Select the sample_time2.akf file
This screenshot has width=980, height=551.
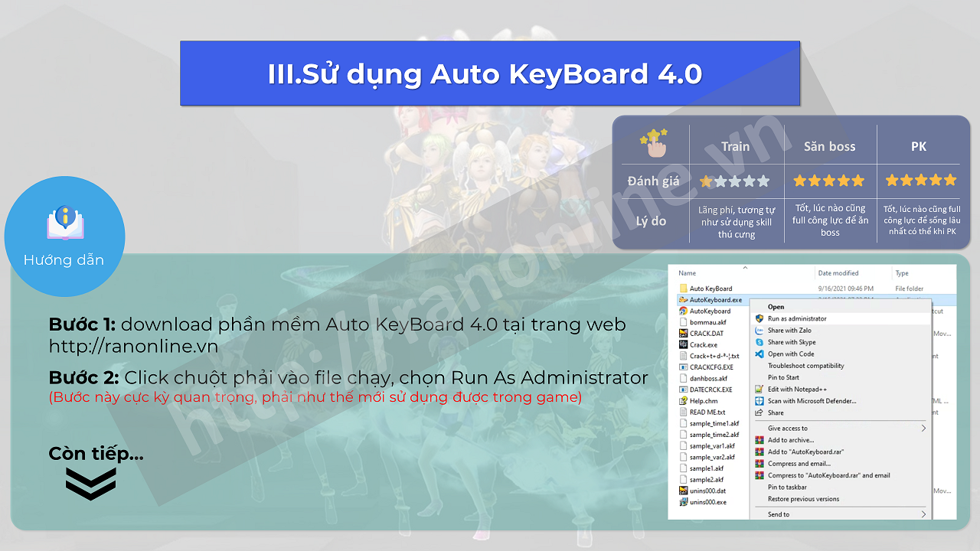tap(714, 435)
